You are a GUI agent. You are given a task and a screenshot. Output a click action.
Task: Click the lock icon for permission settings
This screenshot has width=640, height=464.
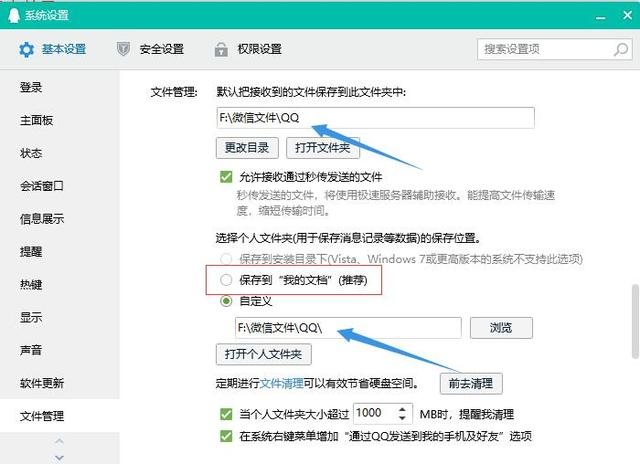[x=221, y=49]
